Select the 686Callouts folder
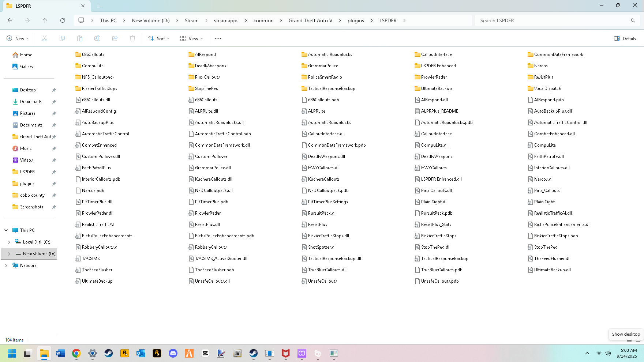644x362 pixels. point(90,54)
